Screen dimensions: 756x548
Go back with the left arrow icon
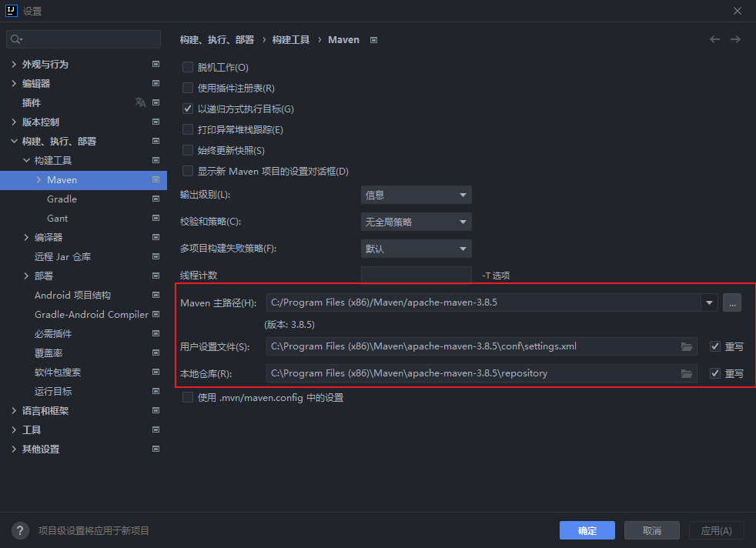714,39
